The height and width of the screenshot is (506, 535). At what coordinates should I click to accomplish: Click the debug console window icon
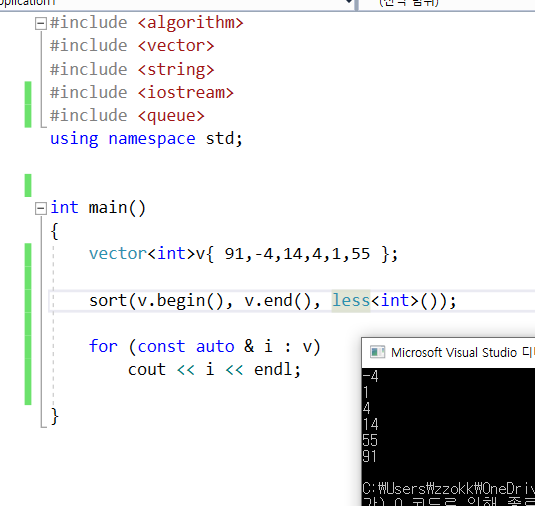tap(377, 352)
